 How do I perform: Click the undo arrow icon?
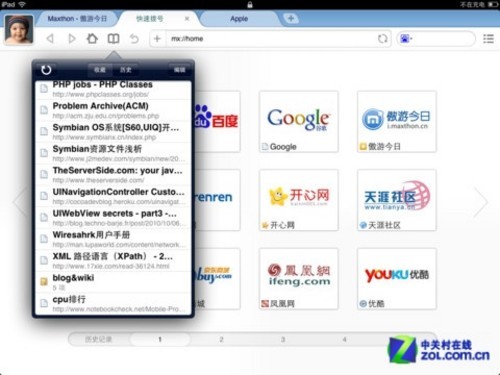tap(134, 39)
